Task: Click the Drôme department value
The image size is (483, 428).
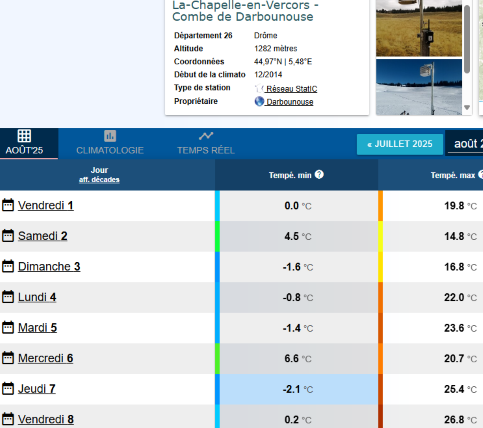Action: click(x=266, y=35)
